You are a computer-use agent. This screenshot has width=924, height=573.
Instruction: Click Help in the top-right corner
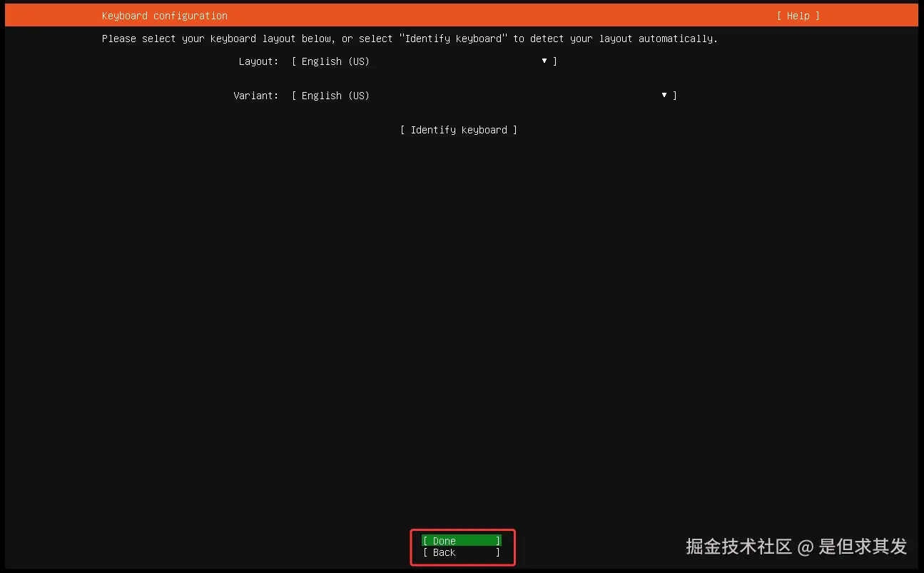coord(797,15)
